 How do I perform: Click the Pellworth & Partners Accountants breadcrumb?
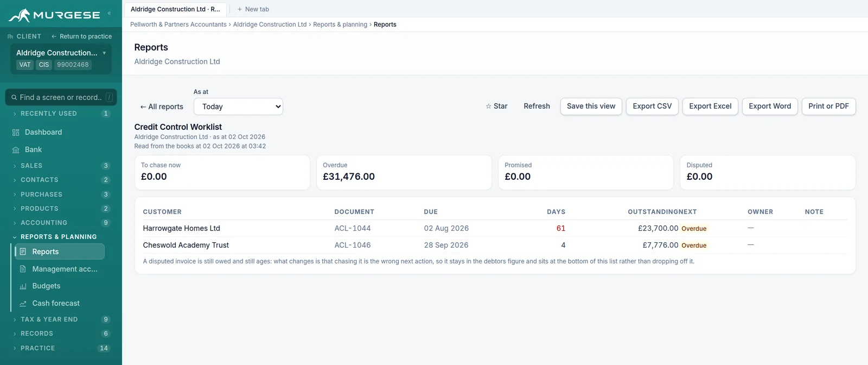pyautogui.click(x=178, y=24)
